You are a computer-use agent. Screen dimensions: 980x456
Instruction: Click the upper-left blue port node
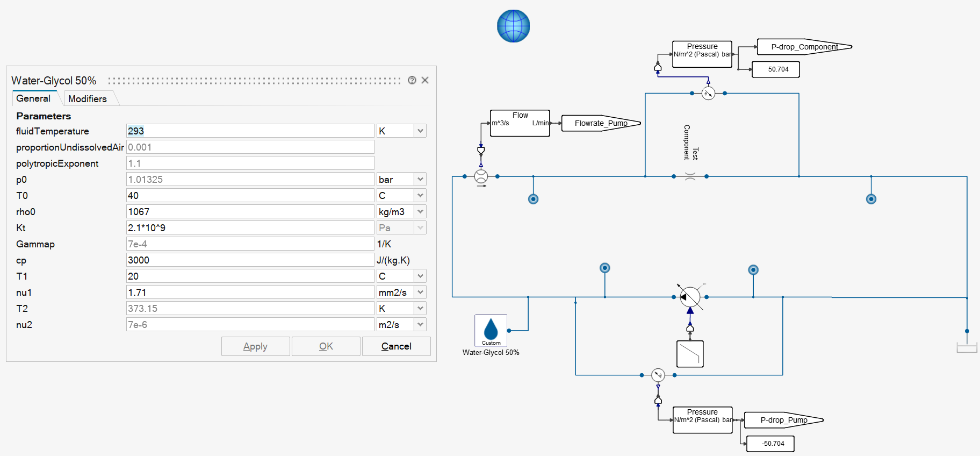[534, 199]
